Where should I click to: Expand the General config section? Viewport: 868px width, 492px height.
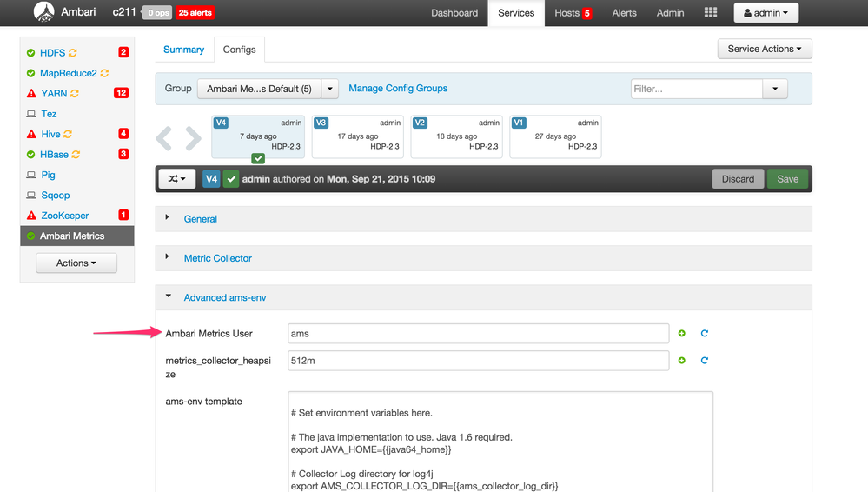click(x=200, y=219)
